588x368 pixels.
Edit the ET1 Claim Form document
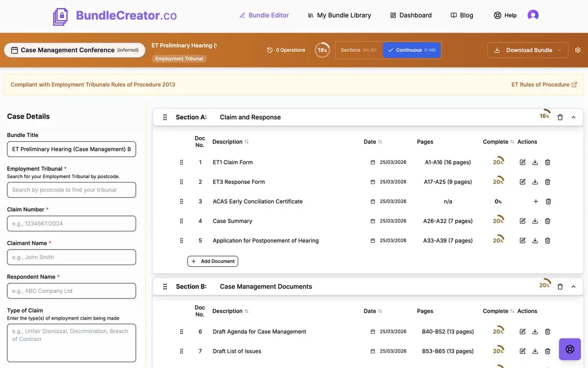point(522,162)
